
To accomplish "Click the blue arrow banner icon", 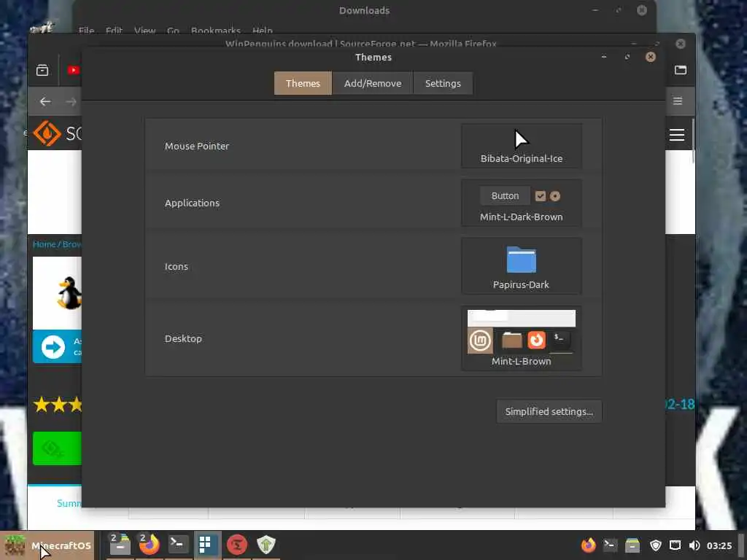I will pyautogui.click(x=53, y=346).
